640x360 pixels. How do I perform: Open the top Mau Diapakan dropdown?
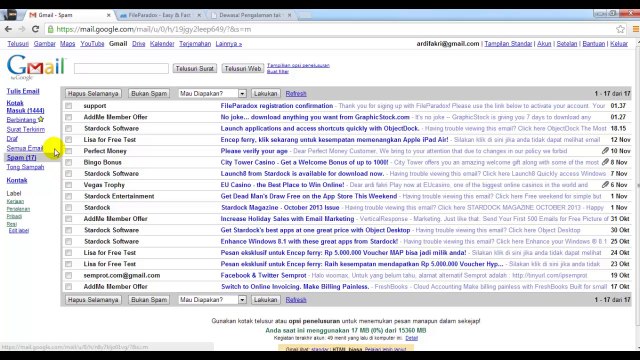[212, 93]
